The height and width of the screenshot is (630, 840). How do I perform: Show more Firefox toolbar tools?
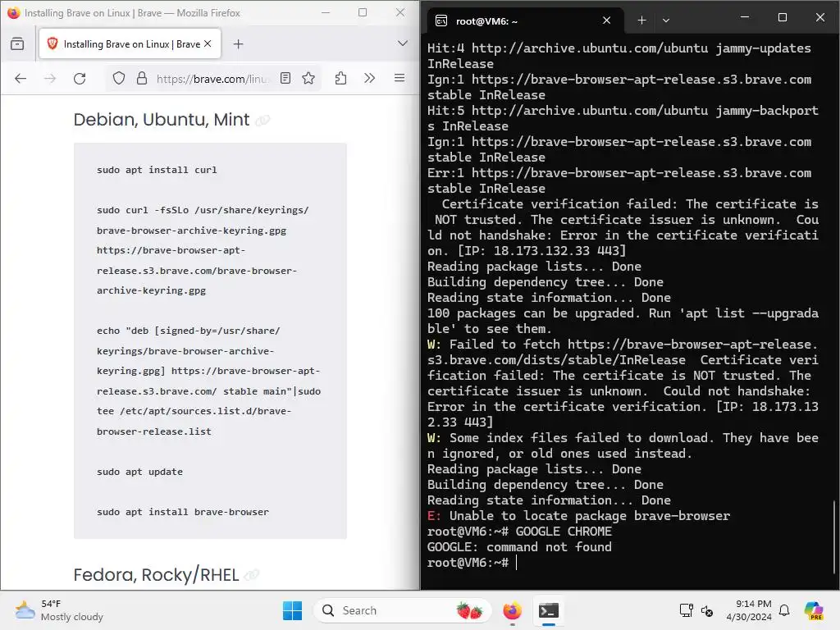[x=370, y=78]
